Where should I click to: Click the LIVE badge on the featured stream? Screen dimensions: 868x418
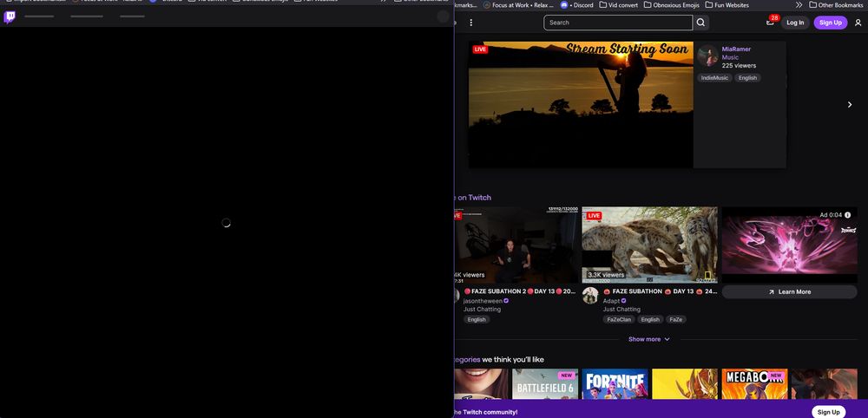(x=480, y=49)
